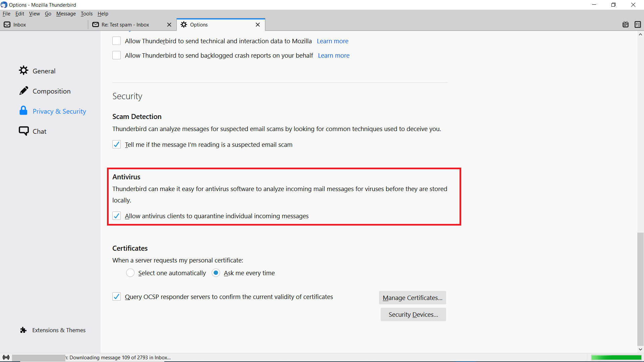Open General settings gear icon
Image resolution: width=644 pixels, height=362 pixels.
coord(23,70)
